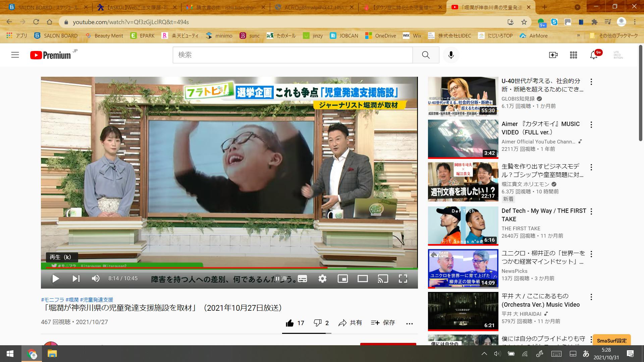This screenshot has height=362, width=644.
Task: Click the #児童発達支援 hashtag link
Action: click(97, 300)
